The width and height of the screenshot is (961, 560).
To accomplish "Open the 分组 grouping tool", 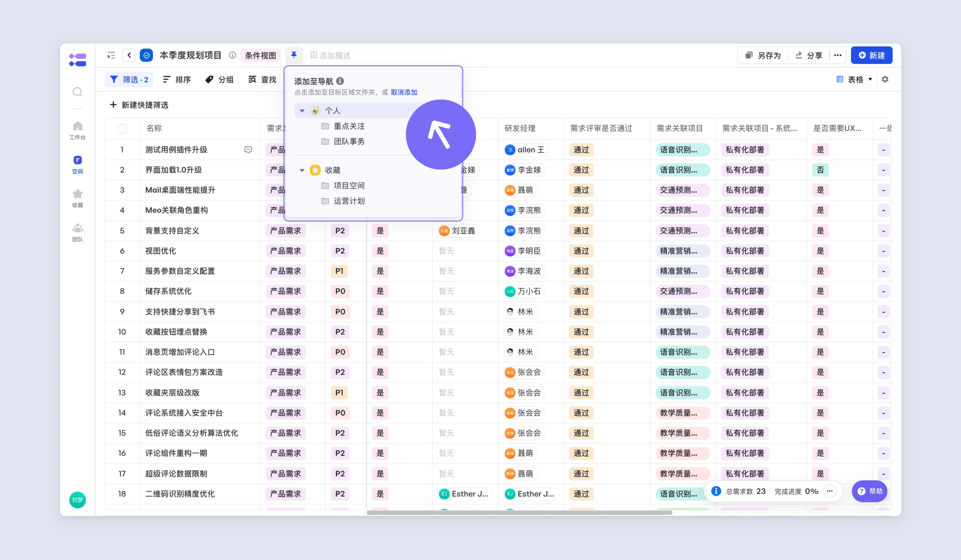I will point(219,80).
